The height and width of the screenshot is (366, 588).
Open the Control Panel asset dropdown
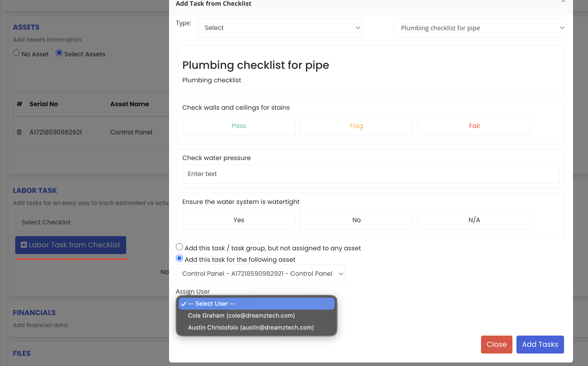coord(260,274)
